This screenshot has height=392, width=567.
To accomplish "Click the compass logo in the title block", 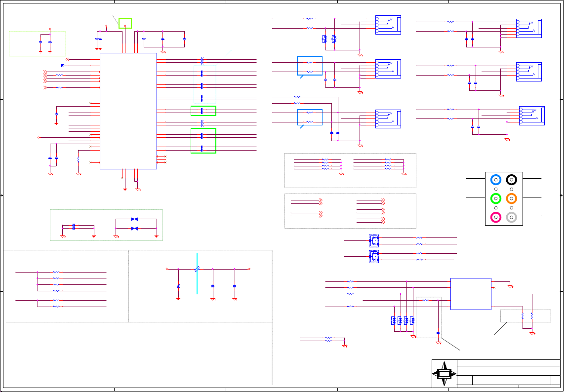I will click(445, 374).
